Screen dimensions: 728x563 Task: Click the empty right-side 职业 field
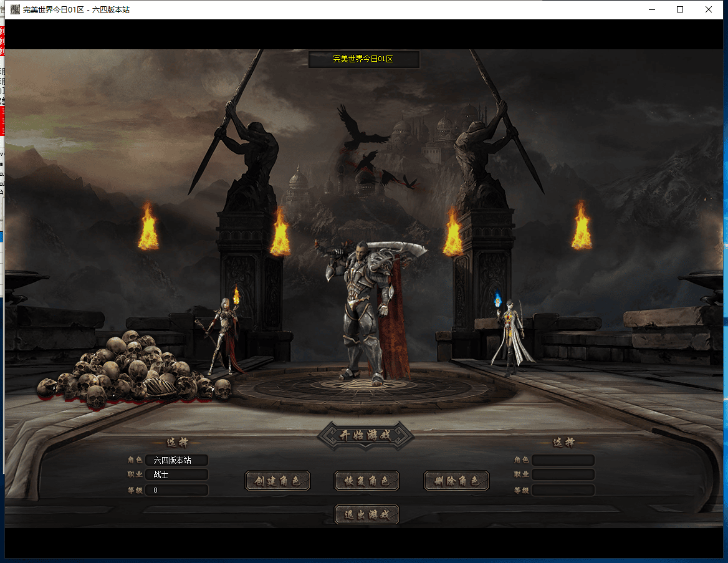[x=563, y=474]
